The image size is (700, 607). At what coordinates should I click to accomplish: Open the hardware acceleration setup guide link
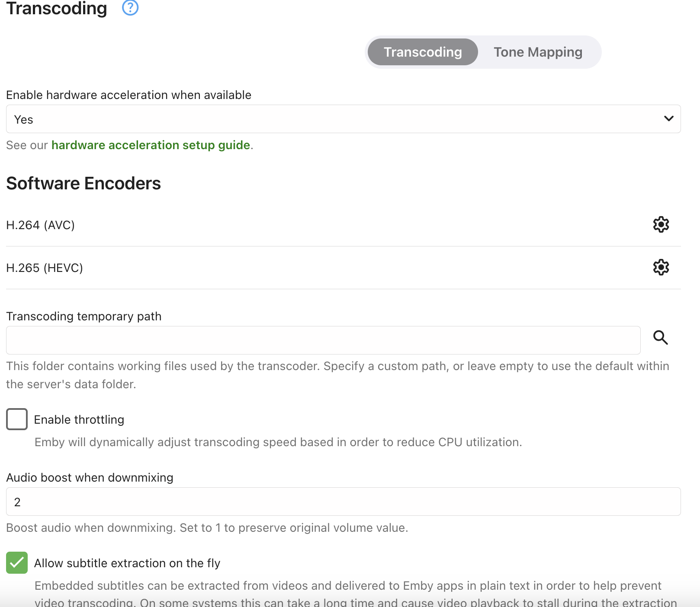pos(151,145)
